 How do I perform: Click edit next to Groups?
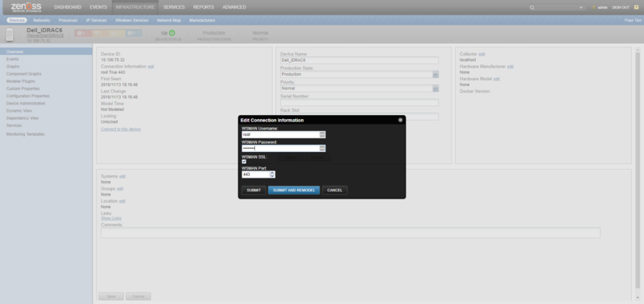tap(120, 189)
